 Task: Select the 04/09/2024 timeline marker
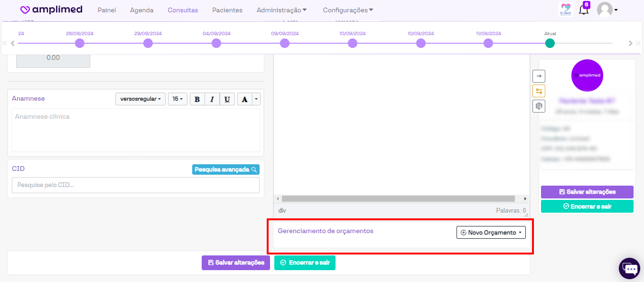(216, 43)
